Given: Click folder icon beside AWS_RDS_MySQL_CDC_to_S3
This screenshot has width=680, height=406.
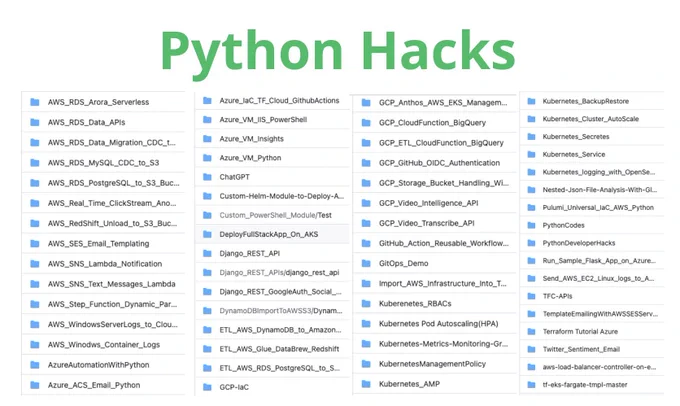Looking at the screenshot, I should 35,163.
